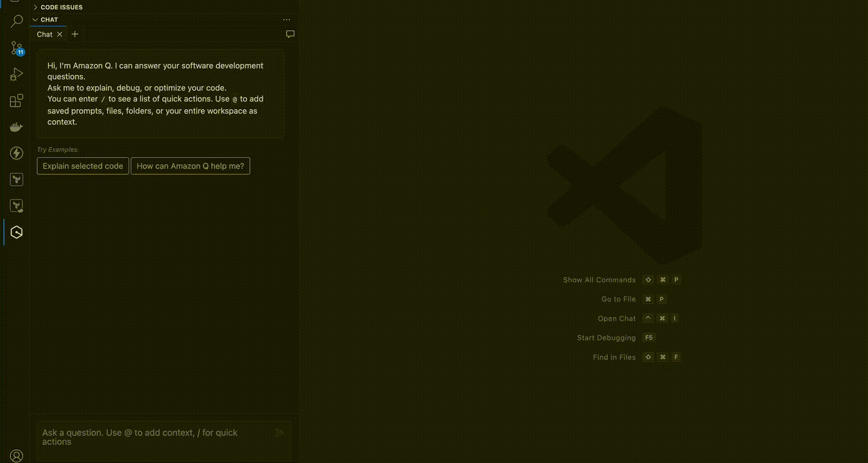Click the Explain selected code example
The image size is (868, 463).
click(x=83, y=166)
